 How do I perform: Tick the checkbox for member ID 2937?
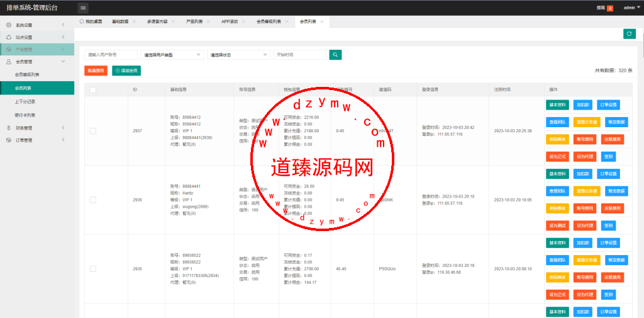[x=93, y=131]
